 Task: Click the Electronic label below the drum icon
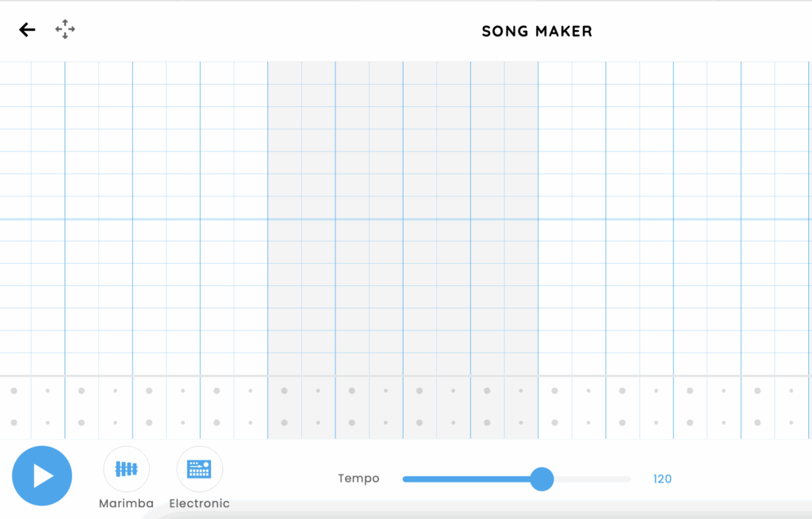tap(199, 503)
